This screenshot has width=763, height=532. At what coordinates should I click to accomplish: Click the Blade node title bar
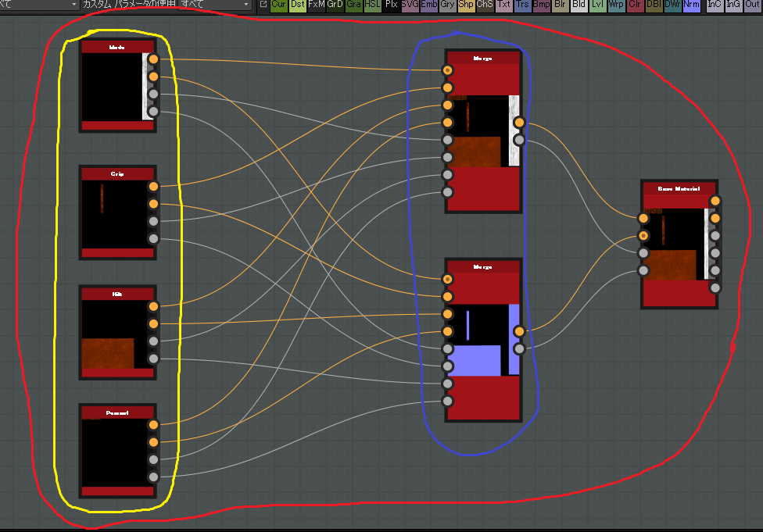point(117,47)
